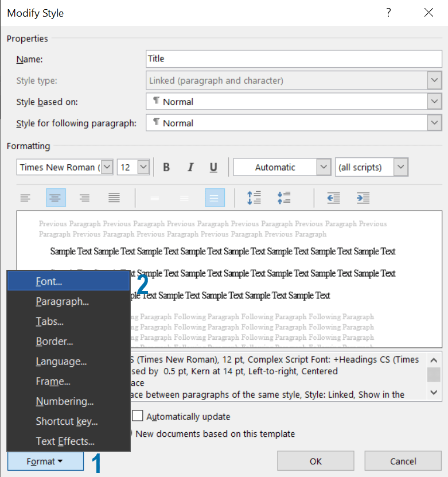Open Style based on dropdown
The width and height of the screenshot is (448, 477).
tap(435, 102)
